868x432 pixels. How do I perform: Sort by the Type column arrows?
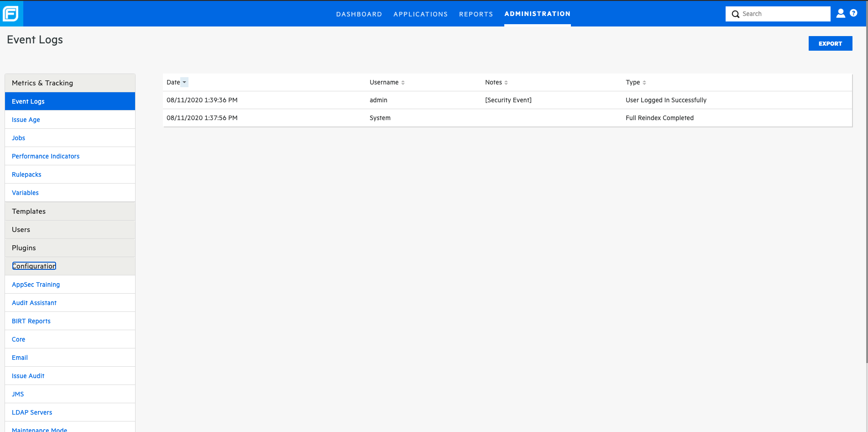coord(644,82)
